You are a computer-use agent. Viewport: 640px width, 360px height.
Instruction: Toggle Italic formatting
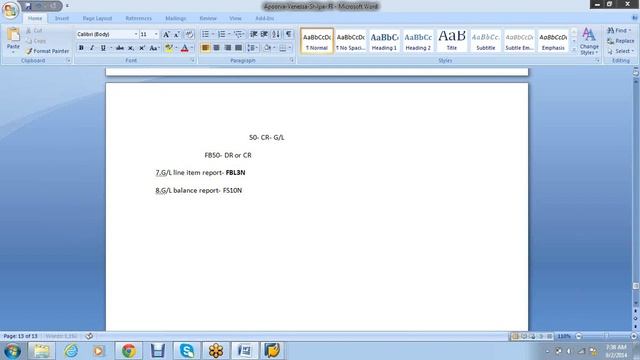pyautogui.click(x=92, y=48)
